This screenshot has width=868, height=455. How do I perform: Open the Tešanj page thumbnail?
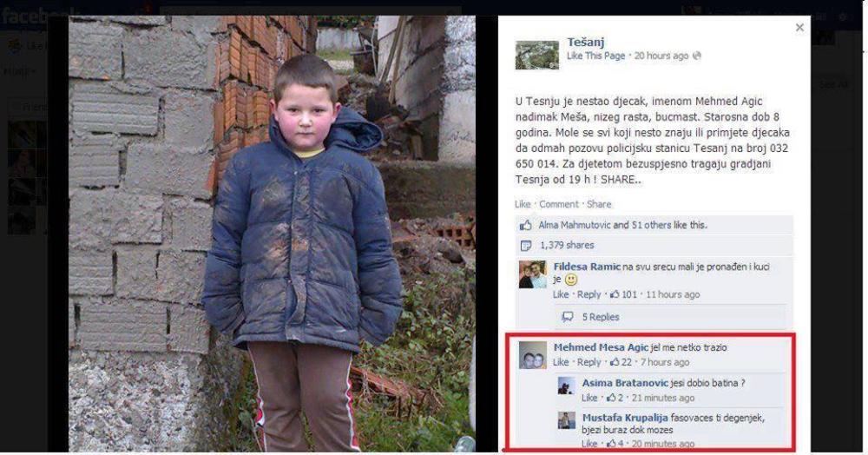tap(537, 55)
